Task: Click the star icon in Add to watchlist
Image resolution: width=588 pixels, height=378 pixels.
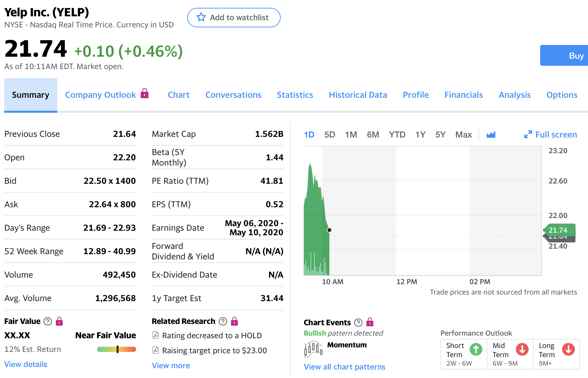Action: 201,17
